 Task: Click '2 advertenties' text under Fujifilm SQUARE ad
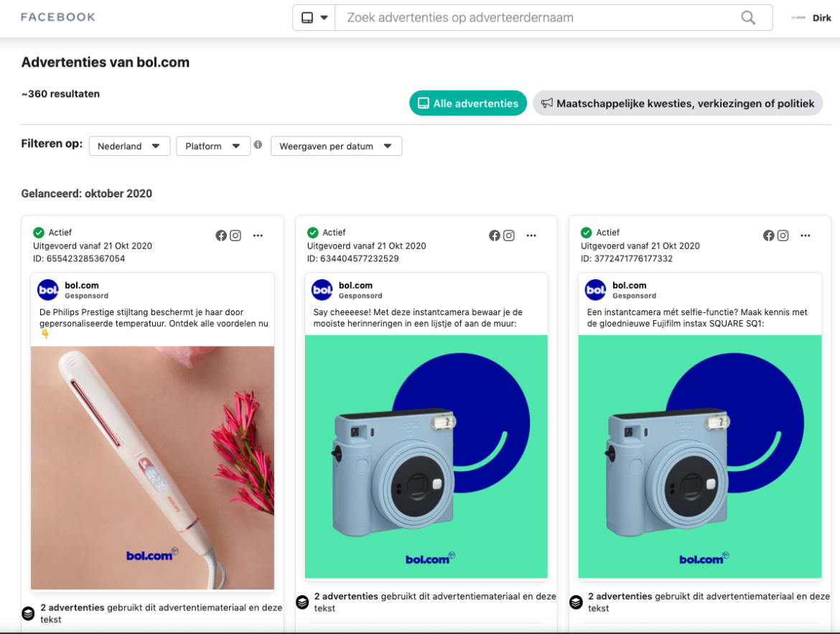[620, 596]
